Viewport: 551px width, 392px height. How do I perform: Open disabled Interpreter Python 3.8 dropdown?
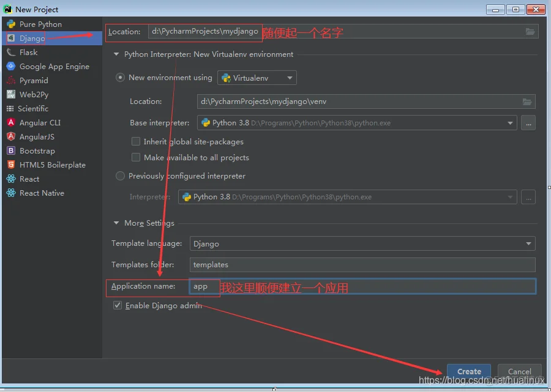347,197
